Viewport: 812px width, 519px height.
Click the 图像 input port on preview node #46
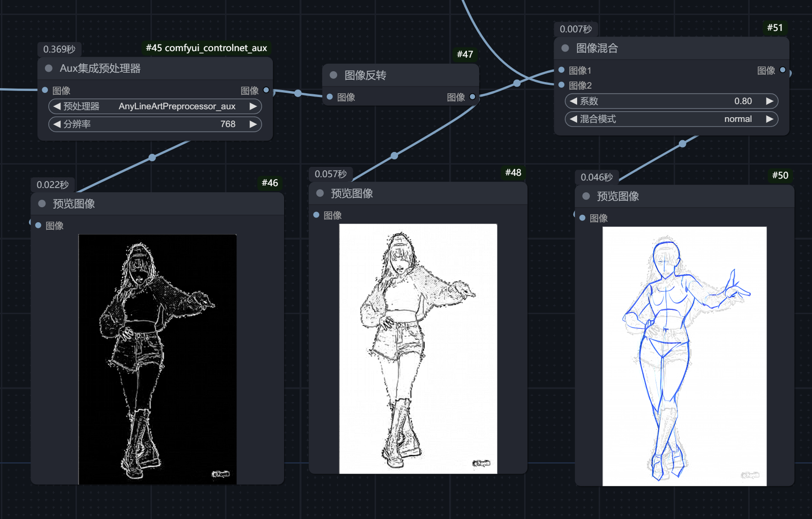tap(38, 226)
